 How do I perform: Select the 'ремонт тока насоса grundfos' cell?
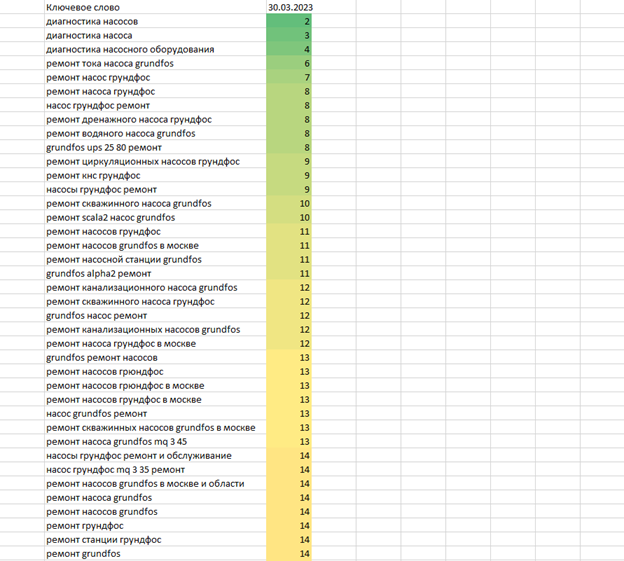[x=155, y=63]
